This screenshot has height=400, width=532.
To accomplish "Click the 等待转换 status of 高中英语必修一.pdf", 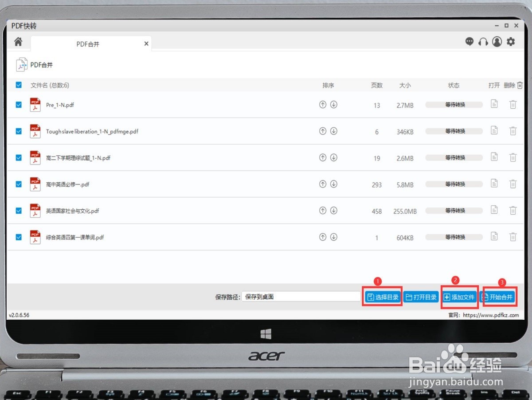I will (x=454, y=184).
